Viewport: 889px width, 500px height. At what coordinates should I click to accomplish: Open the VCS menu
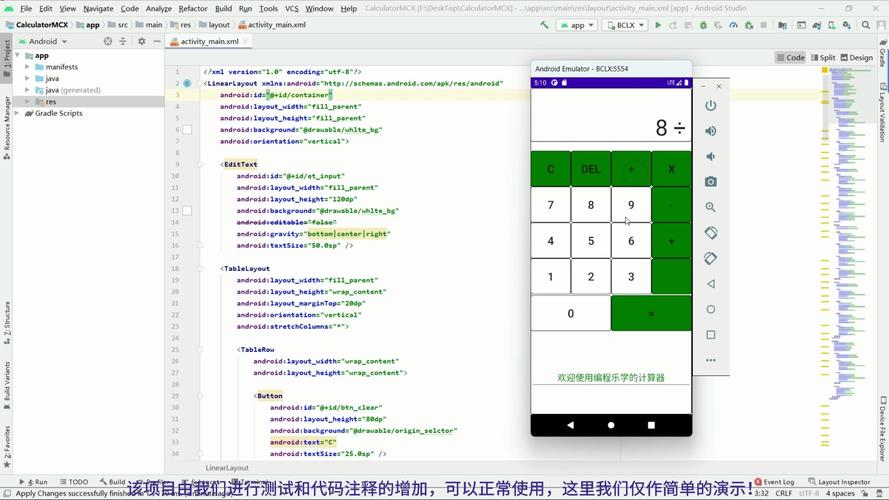click(291, 9)
